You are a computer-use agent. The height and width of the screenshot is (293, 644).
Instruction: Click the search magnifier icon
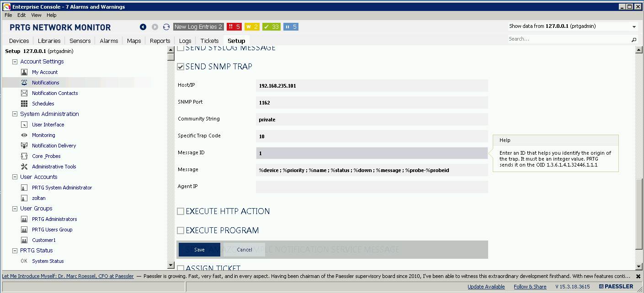(x=634, y=40)
